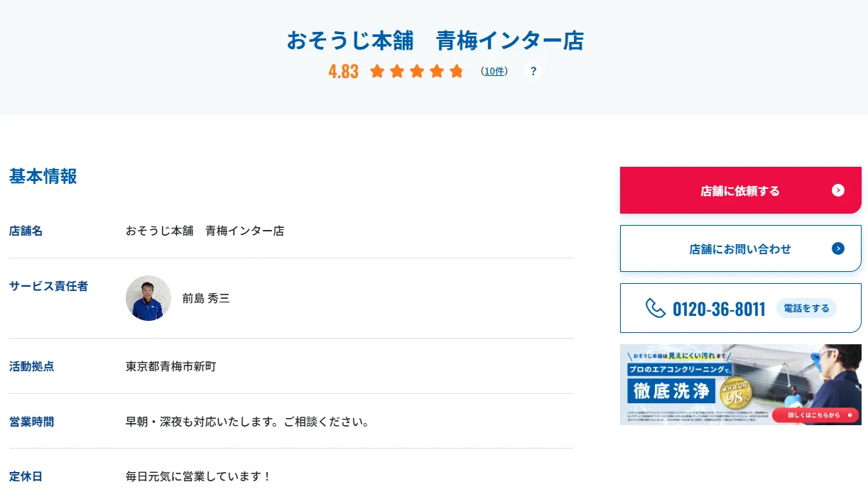This screenshot has width=868, height=499.
Task: Click the 店舗に依頼する red button
Action: (x=741, y=190)
